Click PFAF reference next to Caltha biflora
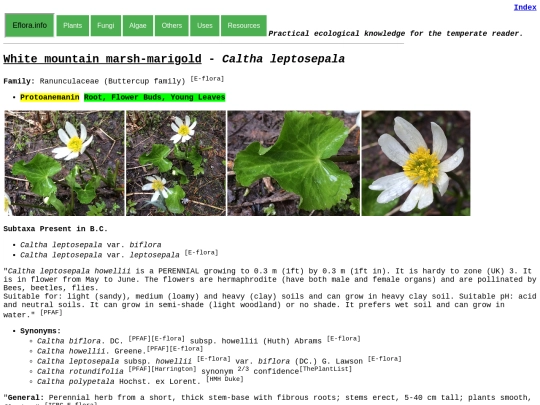 pyautogui.click(x=139, y=339)
